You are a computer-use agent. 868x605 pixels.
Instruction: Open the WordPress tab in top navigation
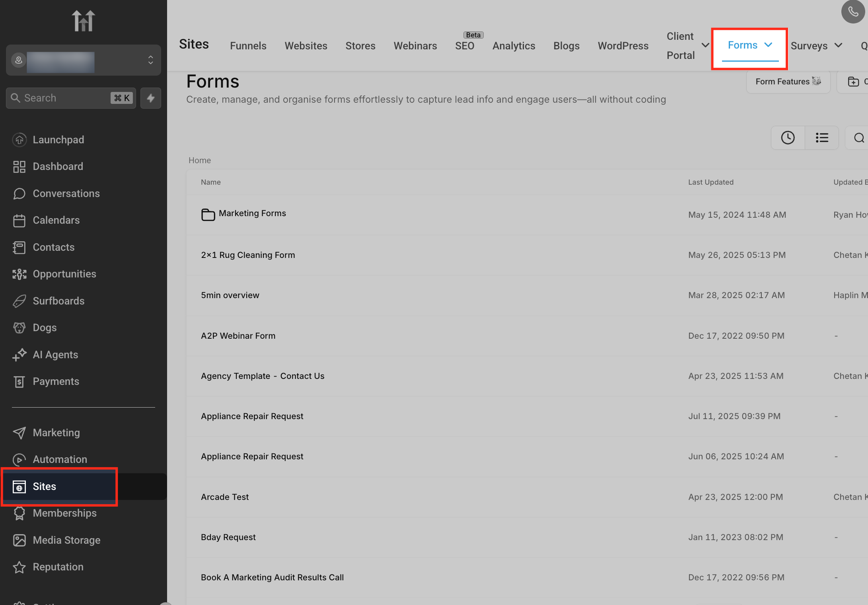[x=623, y=45]
